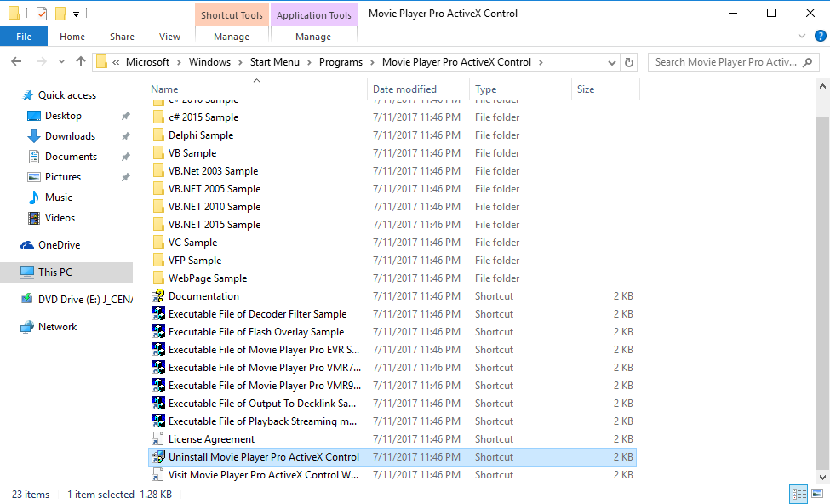Switch to the Home ribbon tab

72,37
